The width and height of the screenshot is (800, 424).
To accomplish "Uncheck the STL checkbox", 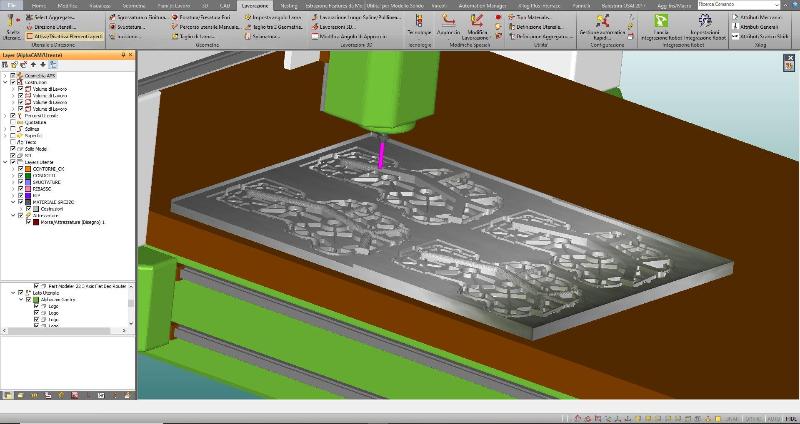I will click(13, 156).
